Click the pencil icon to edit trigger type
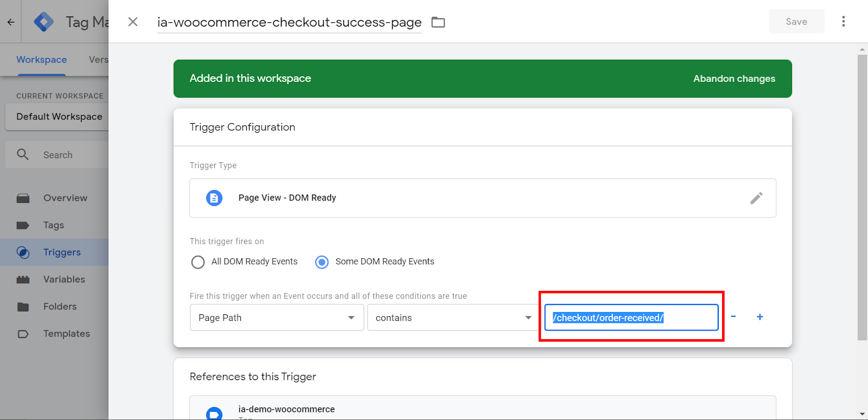 (756, 198)
